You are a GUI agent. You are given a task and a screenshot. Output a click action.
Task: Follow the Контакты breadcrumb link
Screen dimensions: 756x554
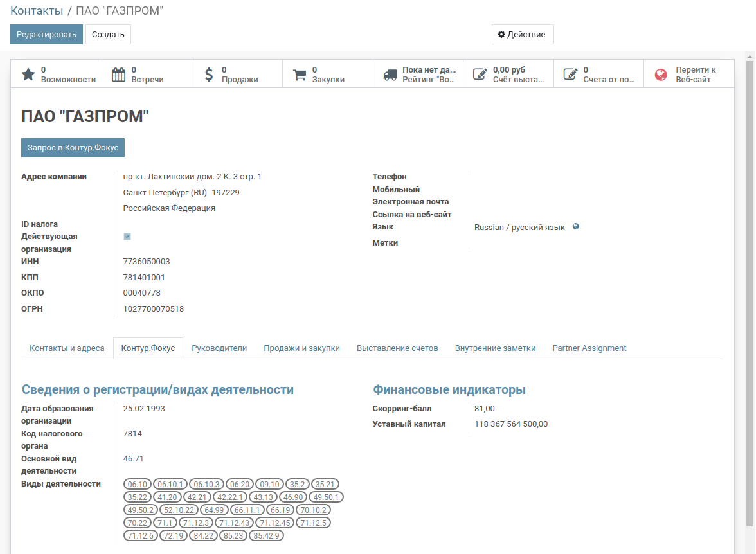click(37, 11)
